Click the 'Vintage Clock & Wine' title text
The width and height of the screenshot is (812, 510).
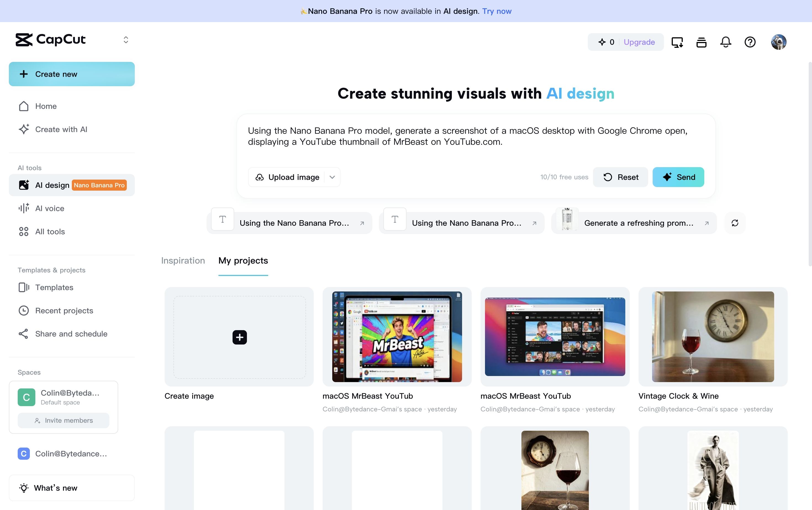(x=679, y=396)
